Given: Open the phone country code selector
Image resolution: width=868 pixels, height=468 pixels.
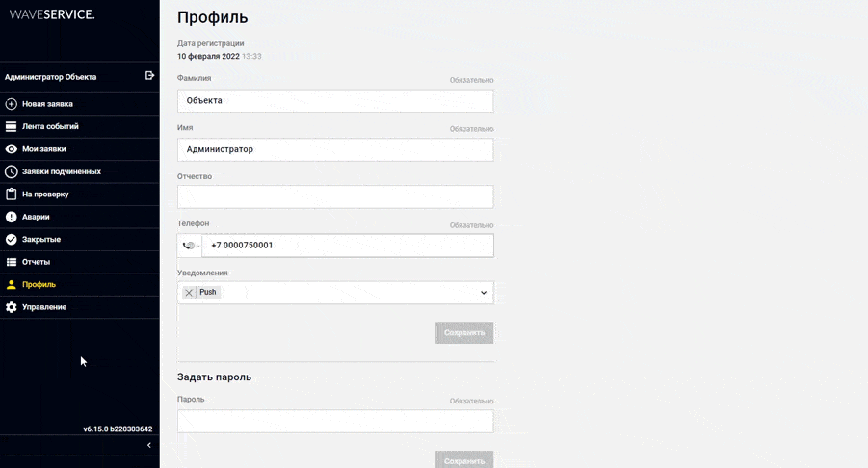Looking at the screenshot, I should tap(190, 246).
